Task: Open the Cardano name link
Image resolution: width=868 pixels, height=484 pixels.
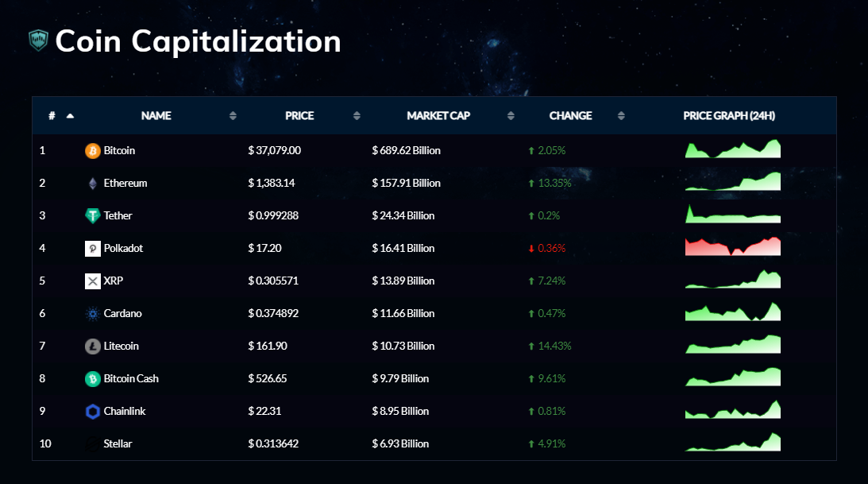Action: click(x=122, y=313)
